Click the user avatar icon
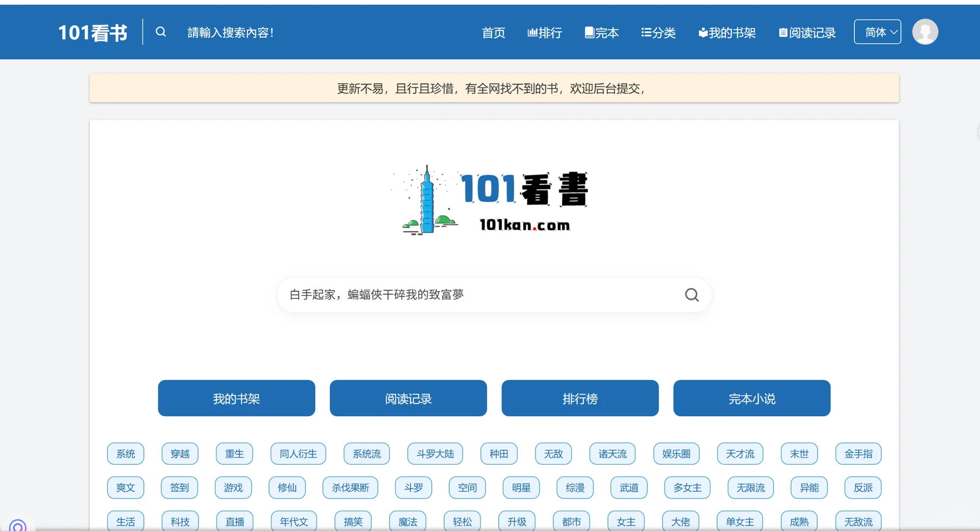Viewport: 980px width, 531px height. point(925,32)
